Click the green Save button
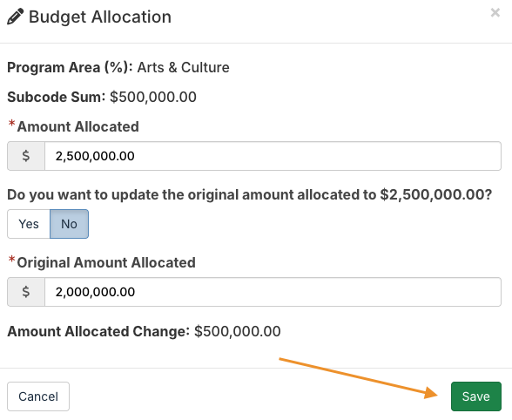The height and width of the screenshot is (420, 512). click(x=476, y=396)
